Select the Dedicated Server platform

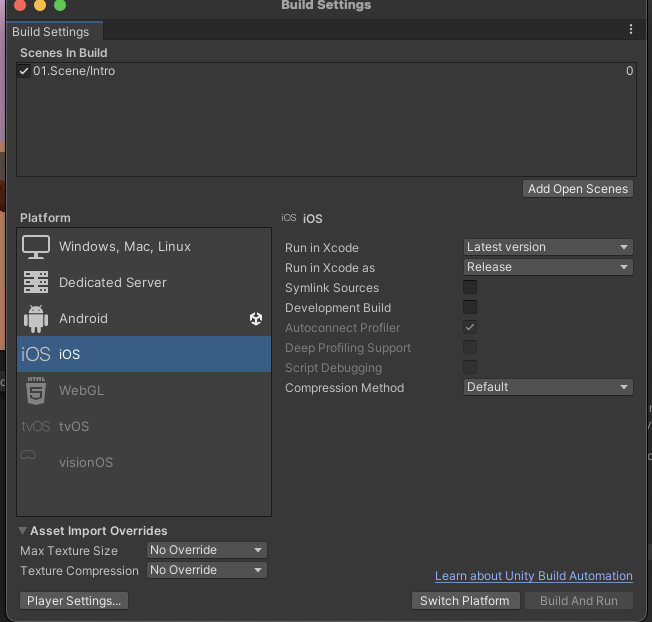tap(144, 282)
